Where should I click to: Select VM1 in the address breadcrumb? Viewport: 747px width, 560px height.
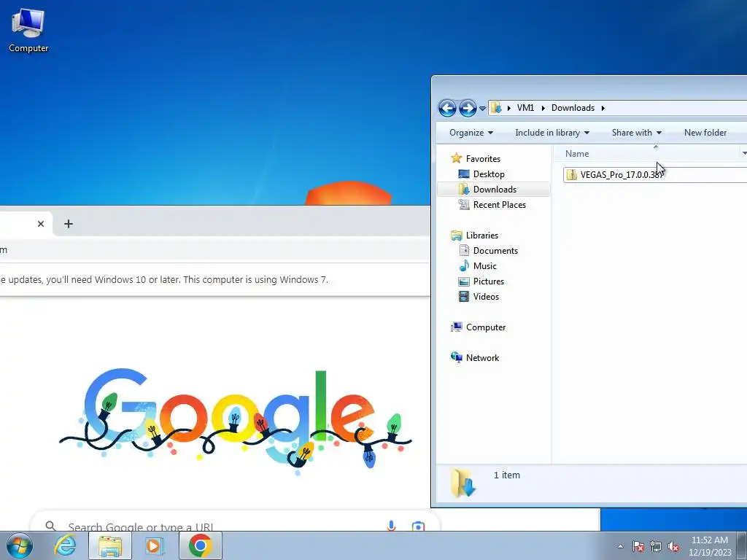pos(525,108)
